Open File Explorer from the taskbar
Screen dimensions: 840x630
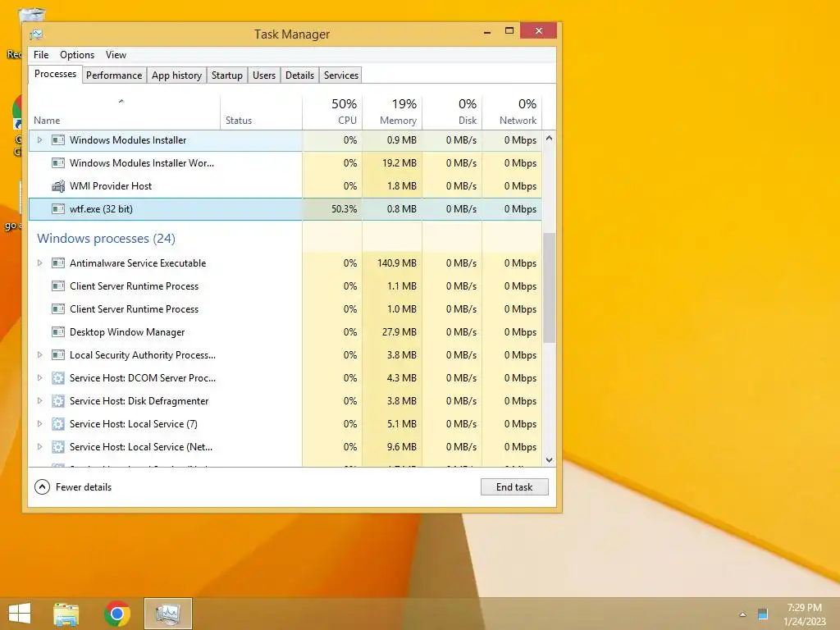66,614
